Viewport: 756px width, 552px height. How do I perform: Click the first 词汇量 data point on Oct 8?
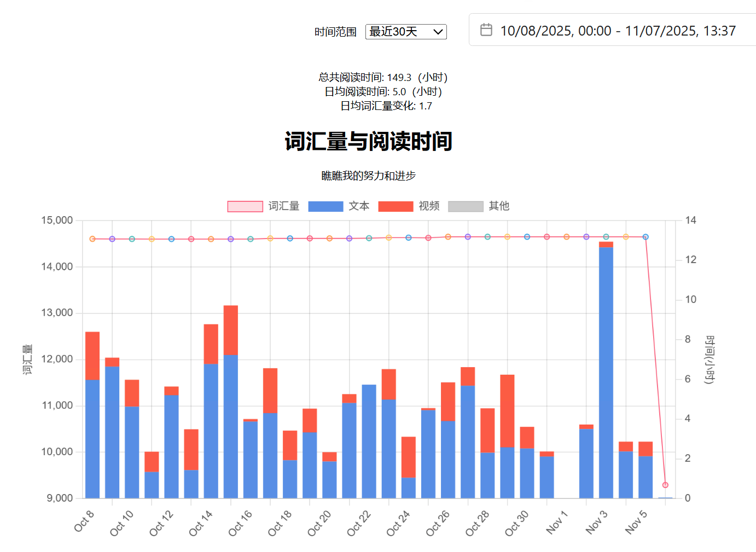[x=92, y=239]
